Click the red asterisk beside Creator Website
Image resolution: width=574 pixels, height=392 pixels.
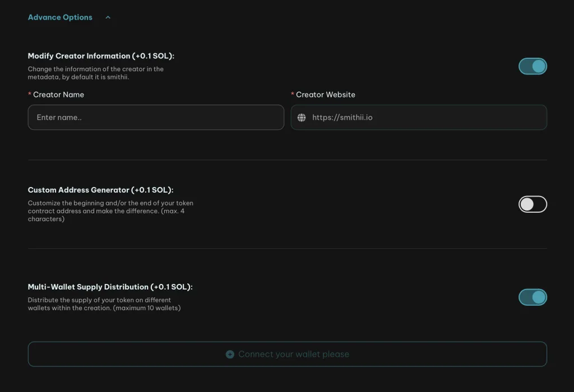[293, 94]
